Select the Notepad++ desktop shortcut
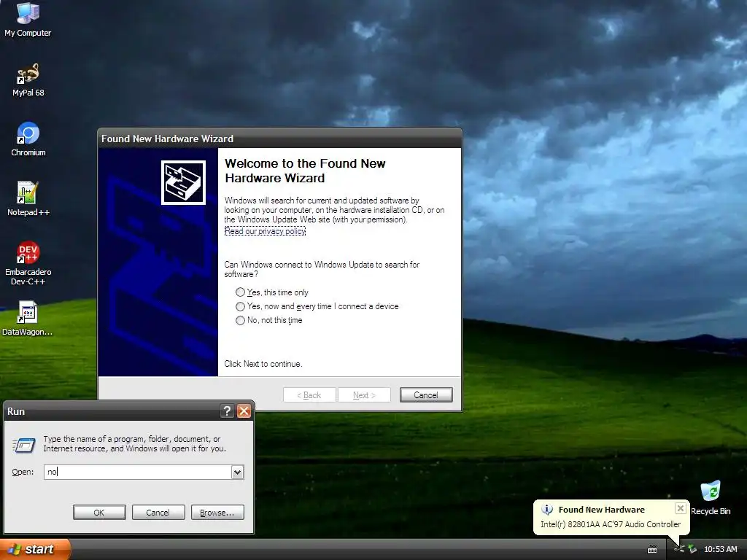 tap(28, 199)
